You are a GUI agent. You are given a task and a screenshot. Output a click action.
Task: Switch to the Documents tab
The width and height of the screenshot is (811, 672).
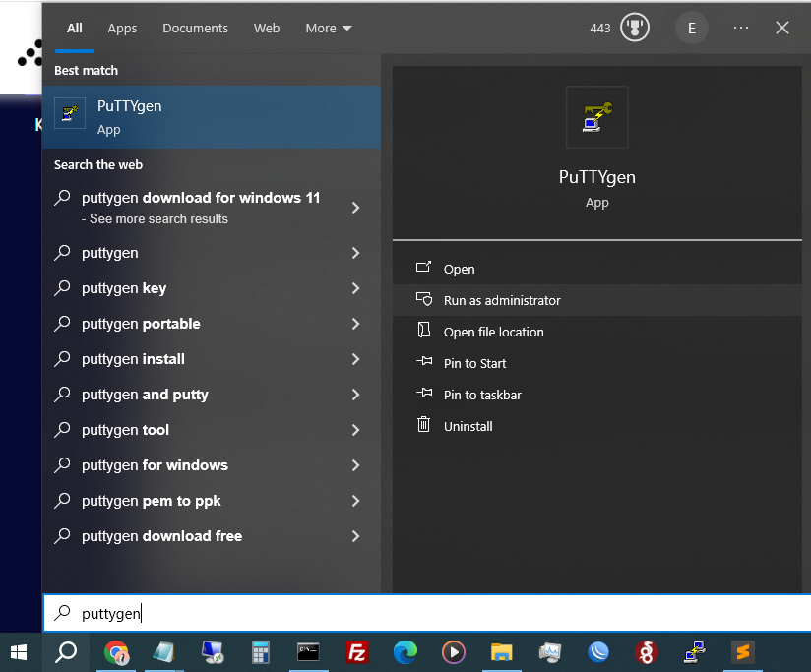tap(195, 29)
